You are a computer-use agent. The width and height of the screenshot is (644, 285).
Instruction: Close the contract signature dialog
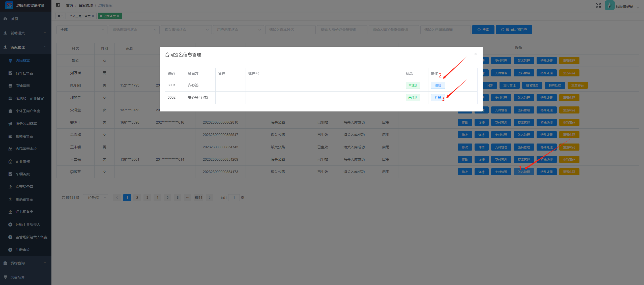pyautogui.click(x=476, y=54)
